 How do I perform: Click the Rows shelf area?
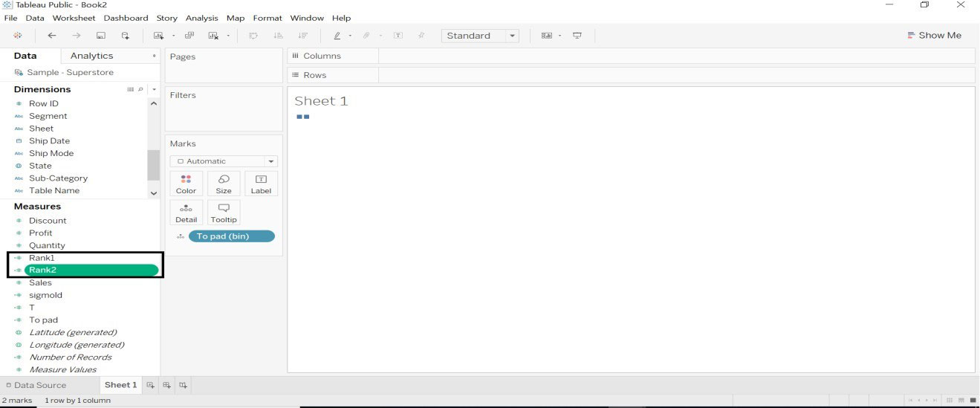(676, 75)
